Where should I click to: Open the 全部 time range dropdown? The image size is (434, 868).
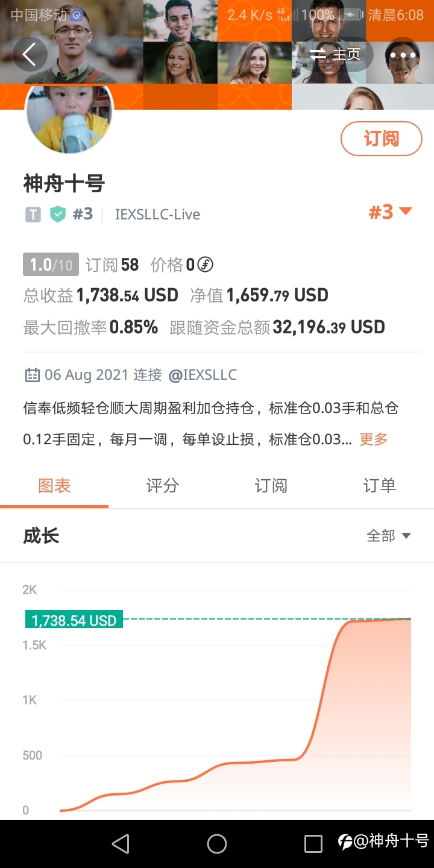click(389, 536)
